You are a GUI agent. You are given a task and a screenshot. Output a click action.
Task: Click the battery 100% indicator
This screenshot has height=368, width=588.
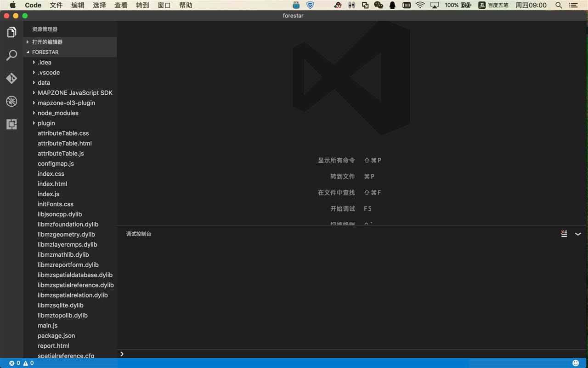click(458, 5)
